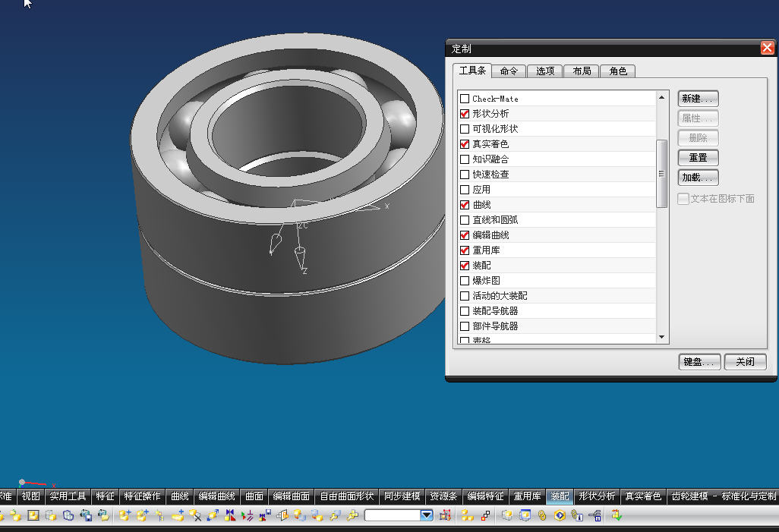Click the gold chain link WAVE icon
The image size is (779, 532).
click(542, 515)
